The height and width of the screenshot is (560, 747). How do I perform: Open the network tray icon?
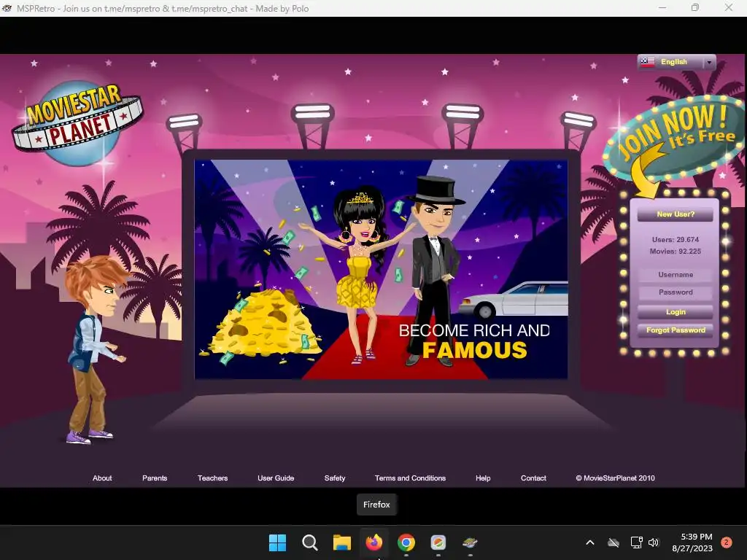click(x=636, y=542)
